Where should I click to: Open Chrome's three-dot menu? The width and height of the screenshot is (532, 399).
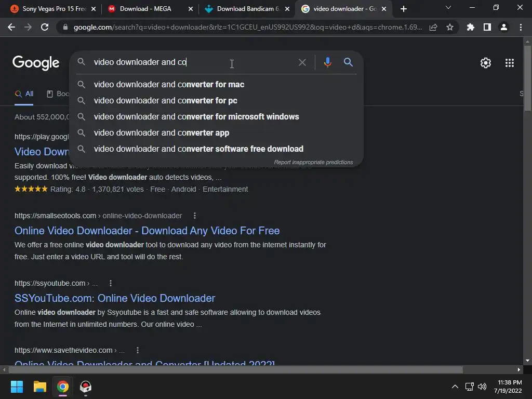point(521,27)
